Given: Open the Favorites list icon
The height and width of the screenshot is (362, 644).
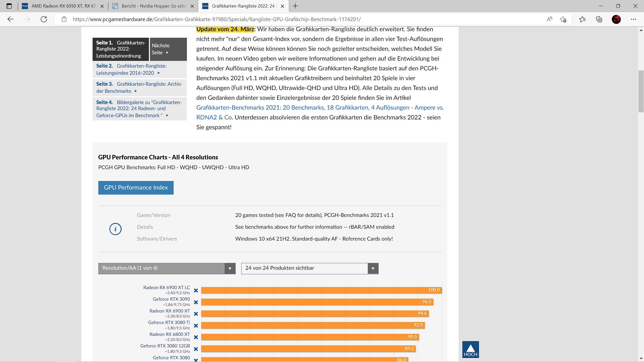Looking at the screenshot, I should (582, 19).
